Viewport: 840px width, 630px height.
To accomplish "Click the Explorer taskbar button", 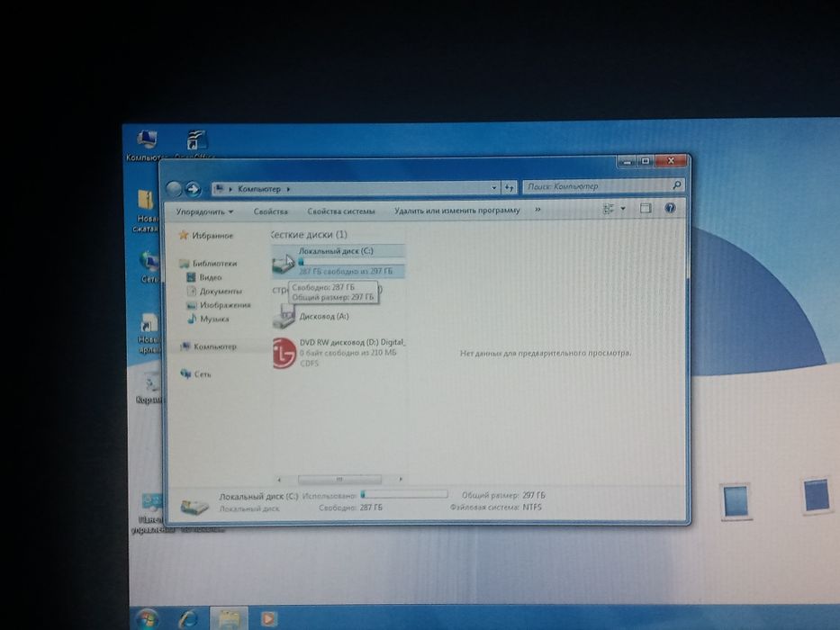I will (229, 619).
